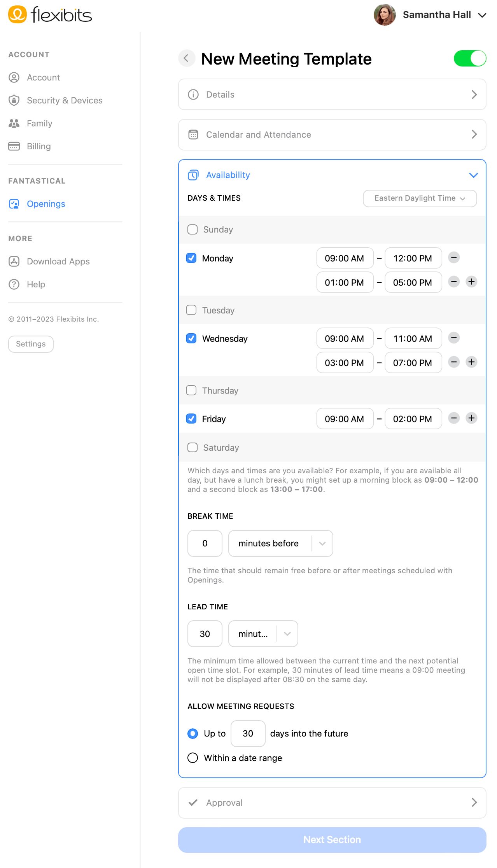Remove Wednesday's 09:00 AM – 11:00 AM block
Screen dimensions: 497x868
[454, 338]
